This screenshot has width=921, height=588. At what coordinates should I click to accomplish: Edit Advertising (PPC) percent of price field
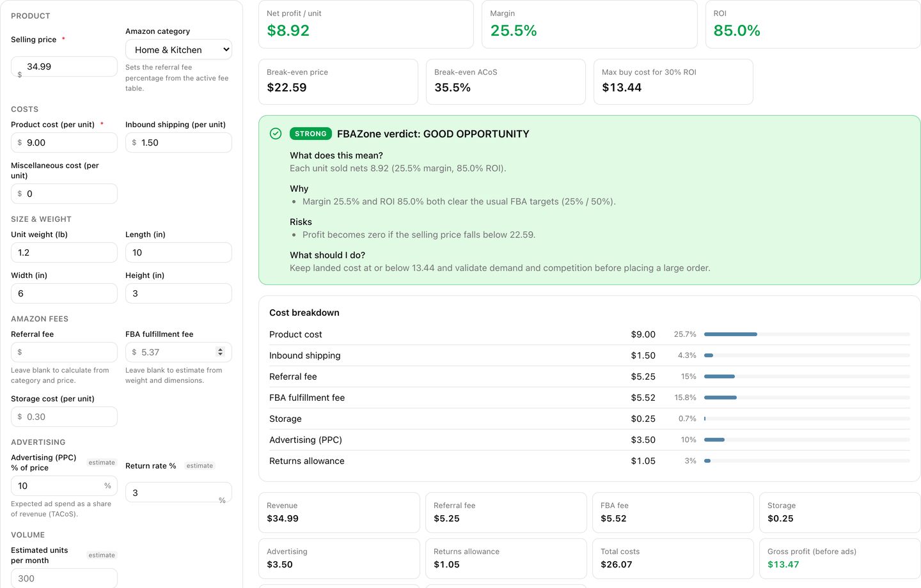[x=64, y=486]
